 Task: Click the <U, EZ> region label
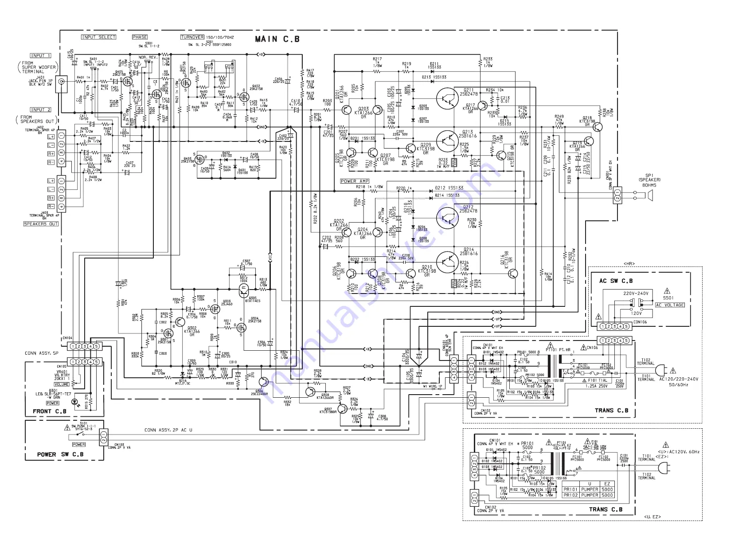point(652,517)
